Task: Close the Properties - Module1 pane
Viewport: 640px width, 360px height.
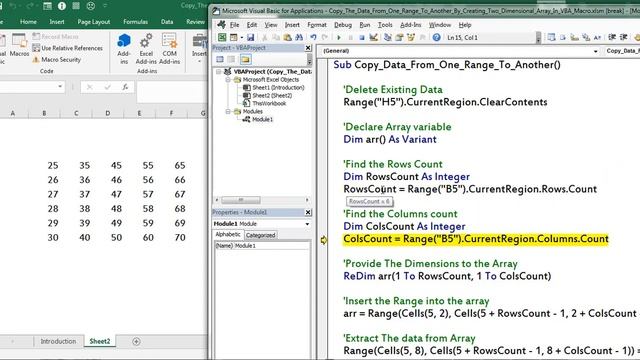Action: (308, 212)
